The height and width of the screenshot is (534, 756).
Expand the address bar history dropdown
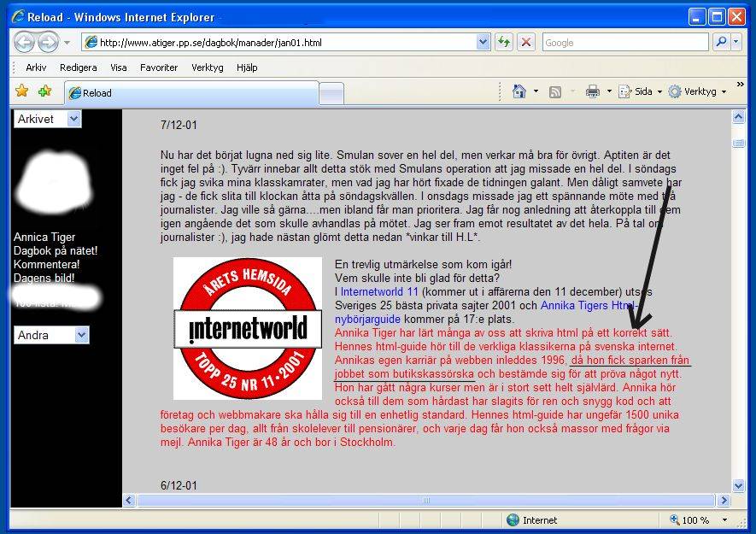(483, 43)
